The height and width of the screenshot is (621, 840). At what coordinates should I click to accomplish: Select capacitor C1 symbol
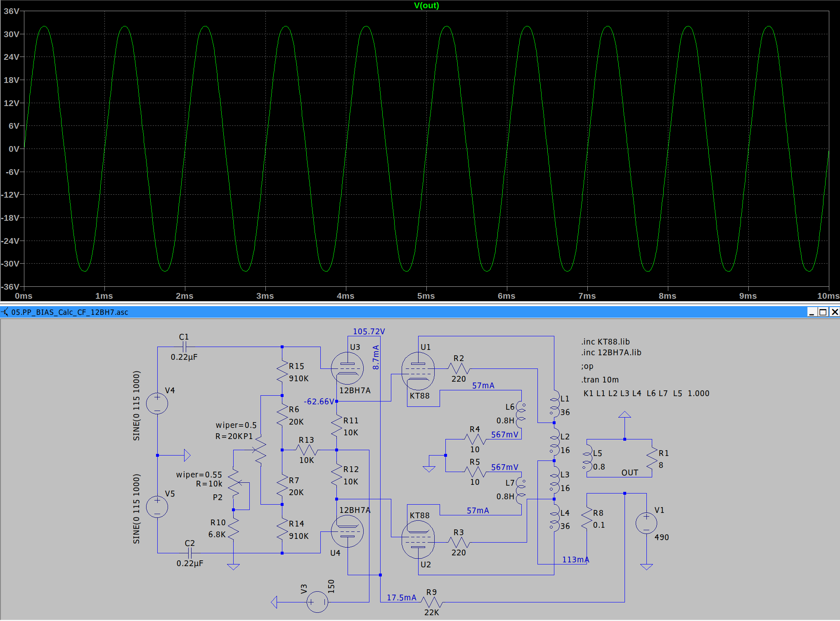point(185,347)
